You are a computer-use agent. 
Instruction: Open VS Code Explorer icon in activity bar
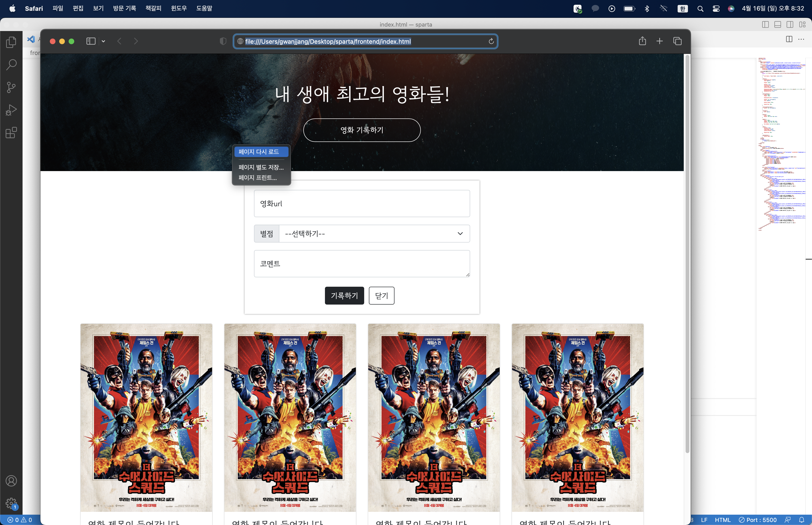pos(11,42)
